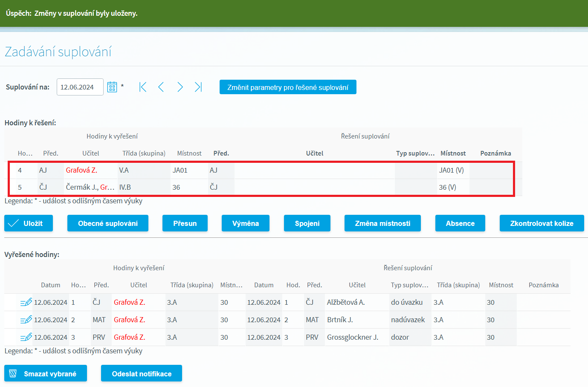Click substitute teacher Alžbětová A.
Image resolution: width=588 pixels, height=387 pixels.
[346, 302]
